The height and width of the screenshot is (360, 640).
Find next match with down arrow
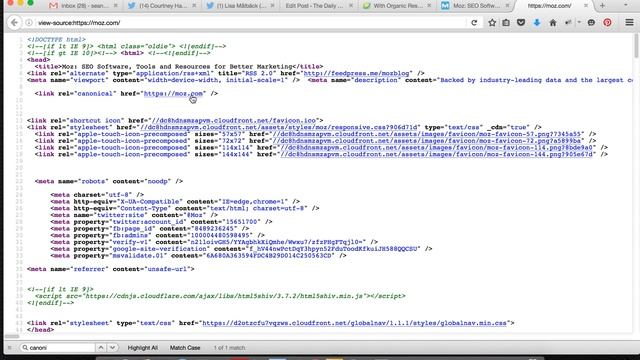click(112, 348)
